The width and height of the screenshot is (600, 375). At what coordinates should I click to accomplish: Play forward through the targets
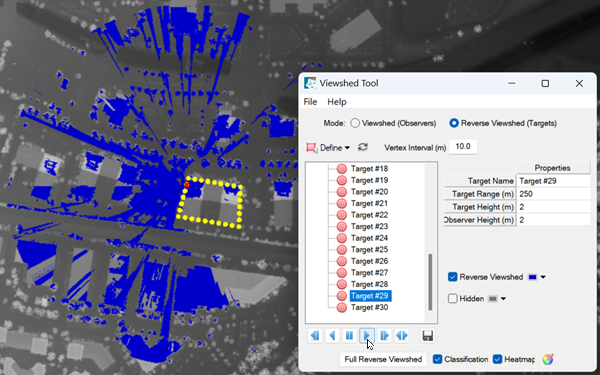pos(367,336)
